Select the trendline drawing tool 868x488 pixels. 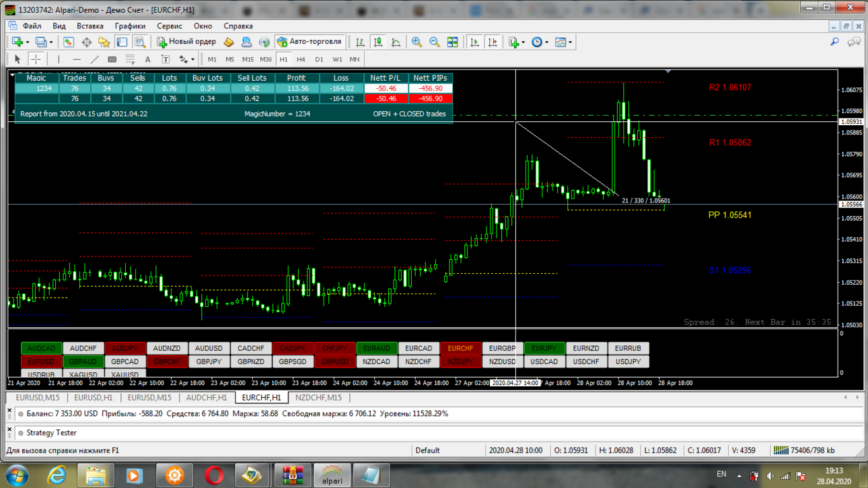pos(94,59)
